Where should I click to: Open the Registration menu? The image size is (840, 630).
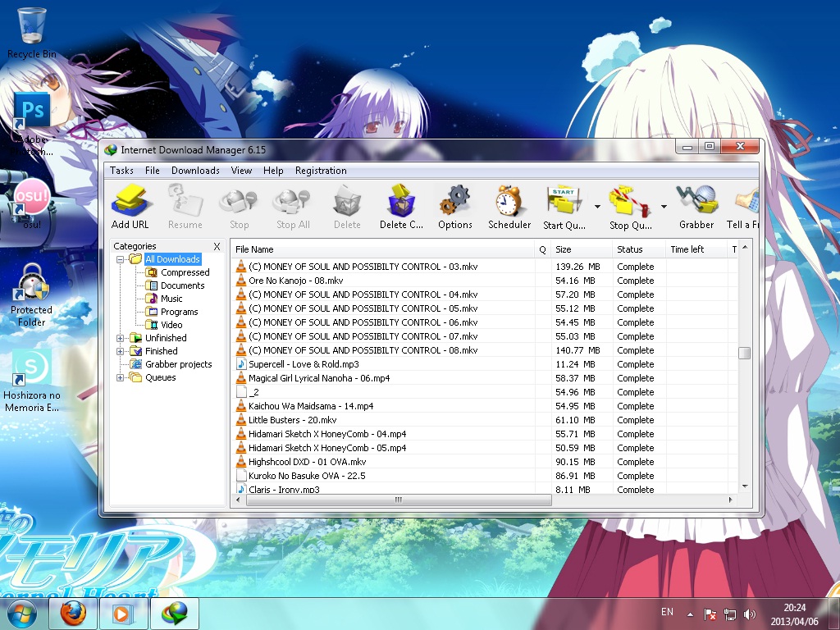click(x=321, y=171)
